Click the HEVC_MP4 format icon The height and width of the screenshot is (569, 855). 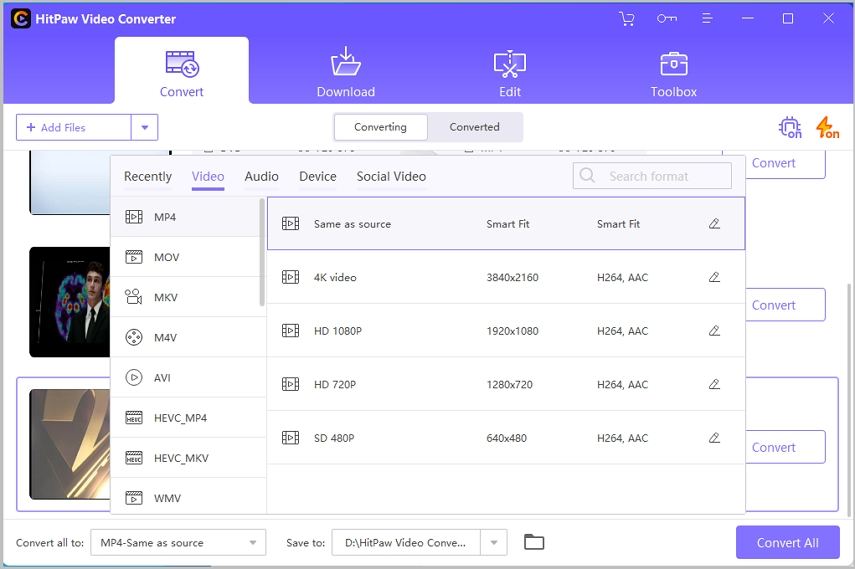point(134,418)
